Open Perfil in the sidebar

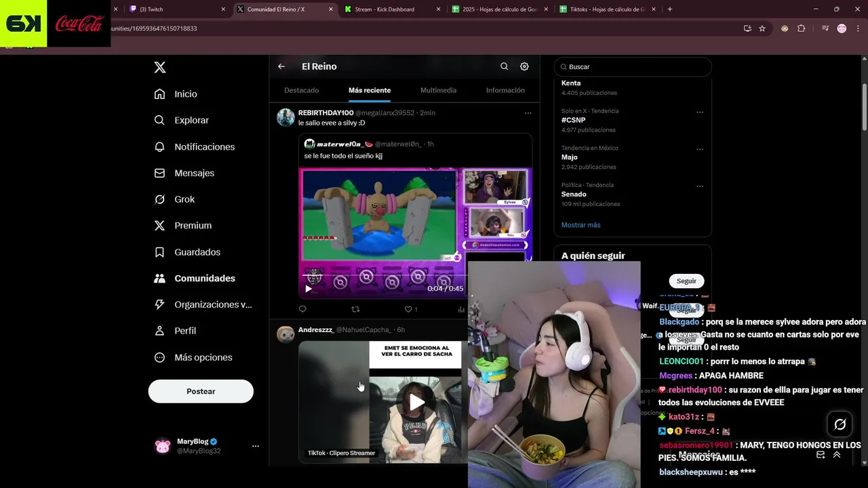175,331
